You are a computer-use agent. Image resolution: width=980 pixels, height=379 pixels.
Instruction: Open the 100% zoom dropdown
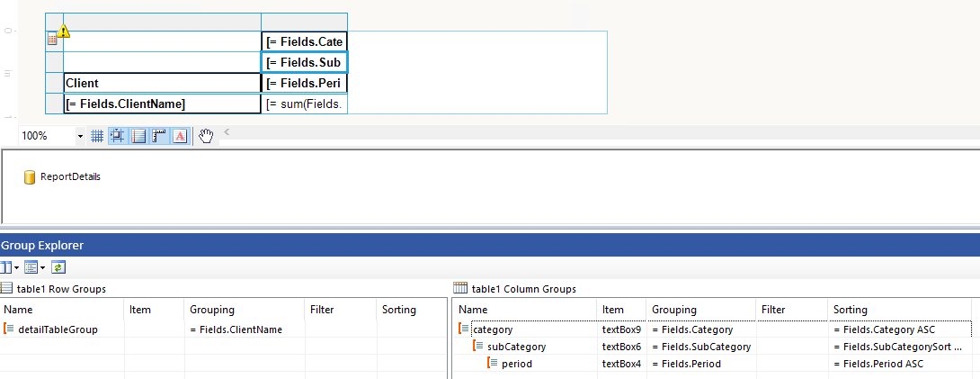pos(80,136)
